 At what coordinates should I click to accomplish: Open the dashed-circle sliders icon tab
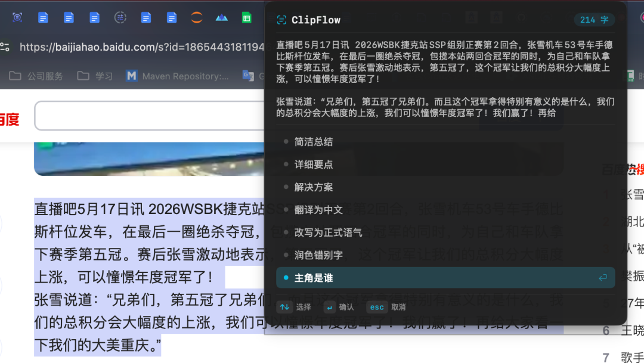(x=120, y=17)
